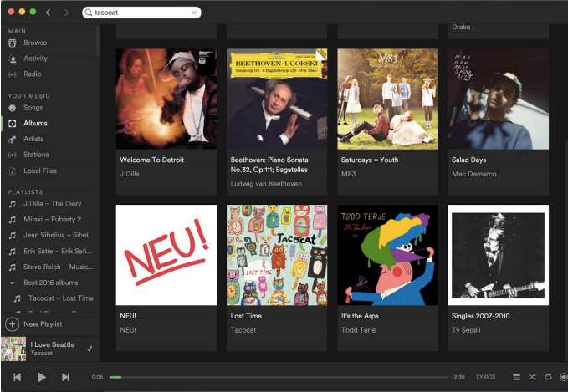
Task: Open the Todd Terje It's the Arps cover
Action: 387,255
